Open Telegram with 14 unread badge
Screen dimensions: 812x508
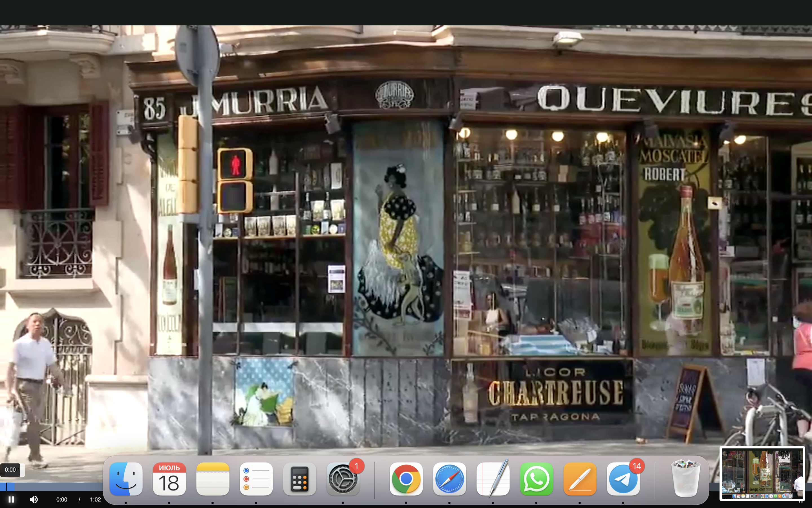tap(623, 479)
